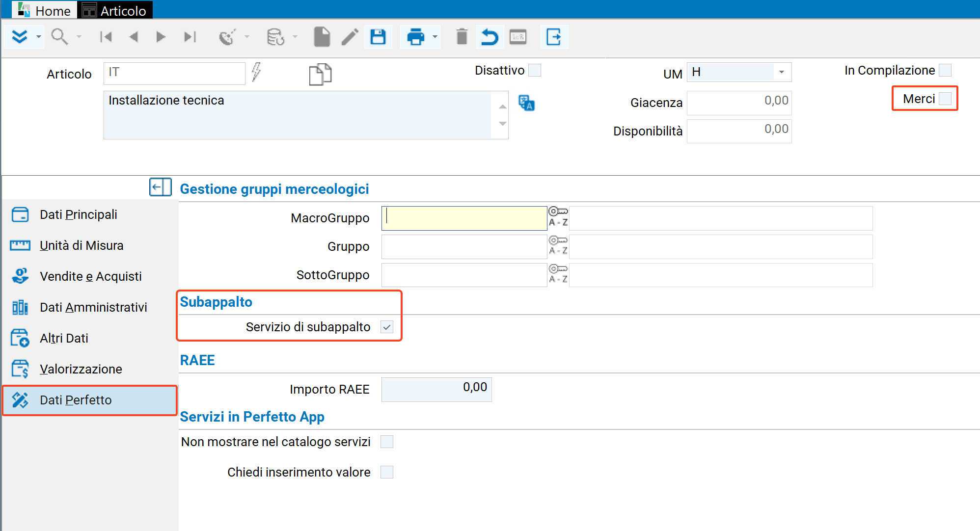Screen dimensions: 980x531
Task: Enable Chiedi inserimento valore
Action: click(387, 472)
